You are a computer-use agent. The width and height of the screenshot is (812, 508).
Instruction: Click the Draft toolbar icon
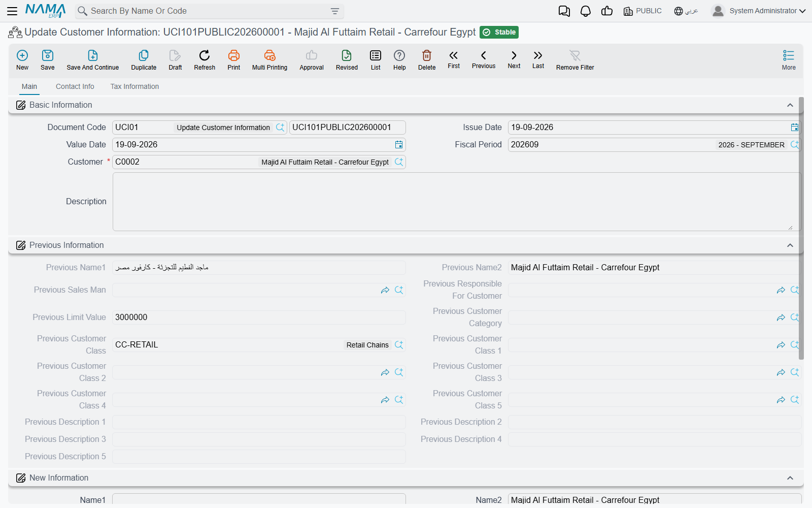[175, 60]
